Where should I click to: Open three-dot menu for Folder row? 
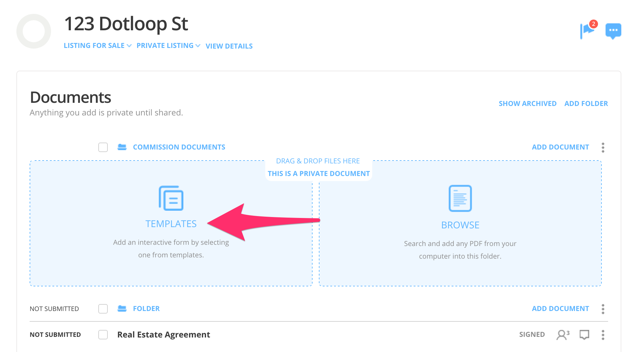point(603,309)
